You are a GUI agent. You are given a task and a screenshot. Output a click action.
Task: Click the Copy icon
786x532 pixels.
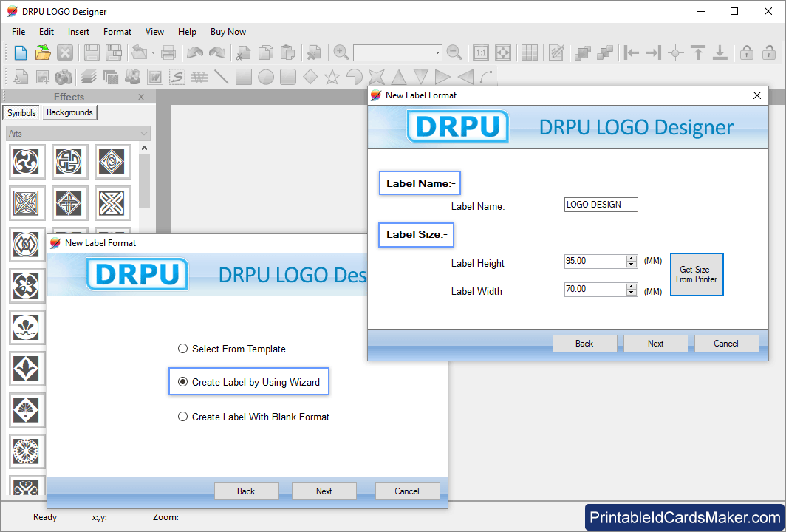point(266,52)
